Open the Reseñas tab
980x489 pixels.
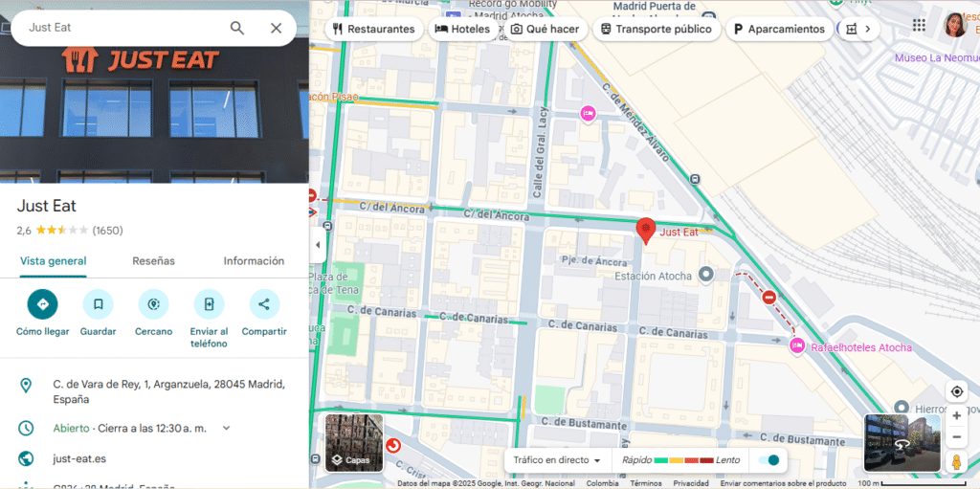coord(154,260)
